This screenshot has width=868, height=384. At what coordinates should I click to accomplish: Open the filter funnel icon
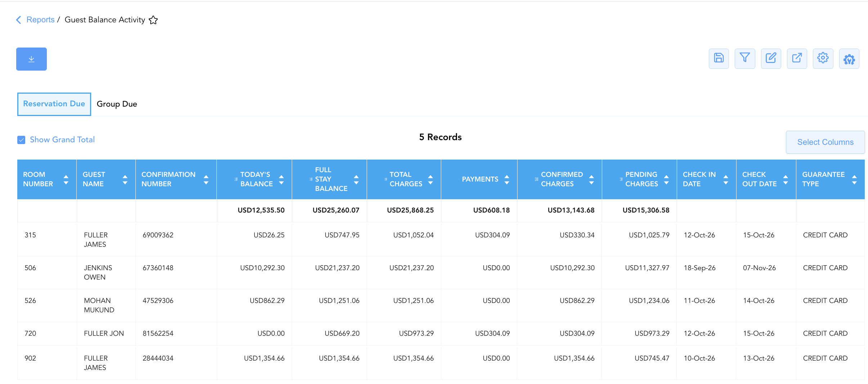(745, 58)
